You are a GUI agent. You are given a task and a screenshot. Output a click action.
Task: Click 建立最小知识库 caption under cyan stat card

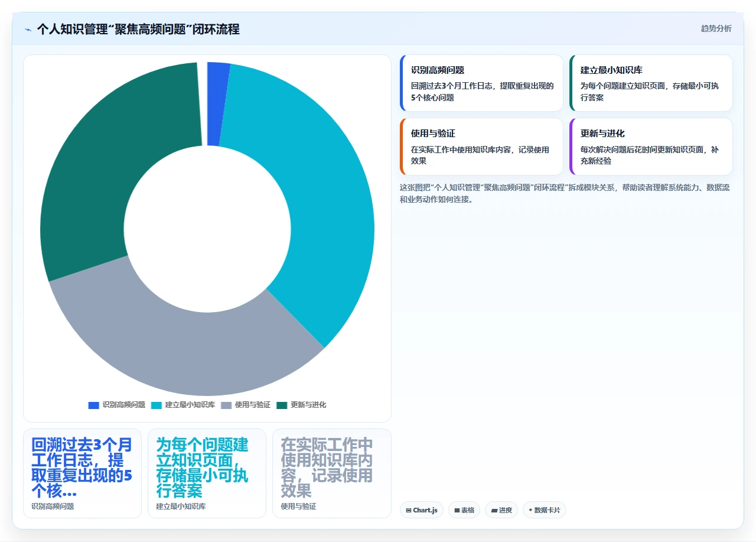(x=181, y=507)
